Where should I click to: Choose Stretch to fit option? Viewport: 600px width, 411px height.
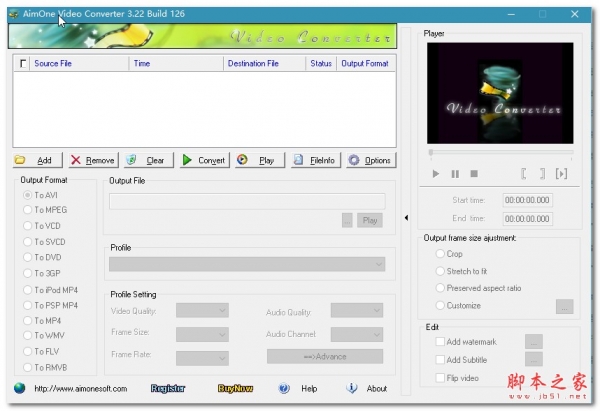tap(461, 271)
